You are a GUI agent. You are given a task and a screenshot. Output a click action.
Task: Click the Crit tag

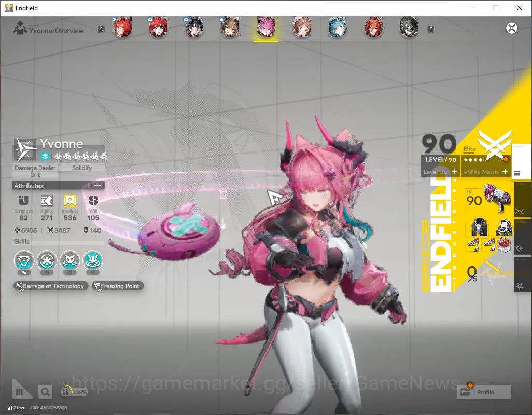(35, 175)
